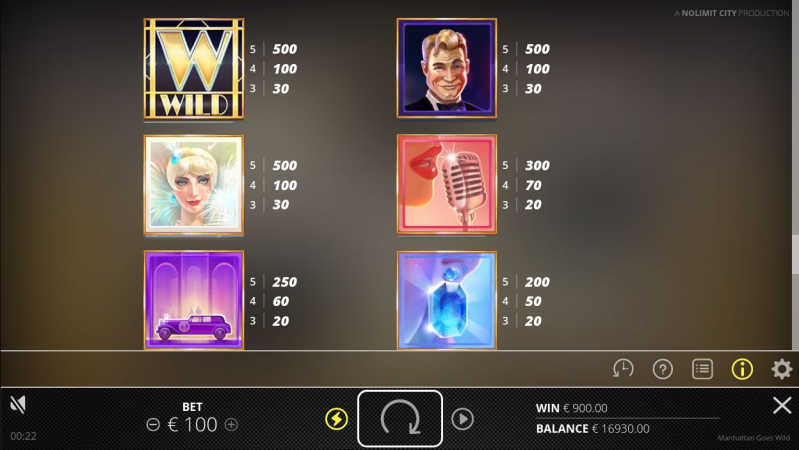Open the game history clock icon
799x450 pixels.
point(623,368)
